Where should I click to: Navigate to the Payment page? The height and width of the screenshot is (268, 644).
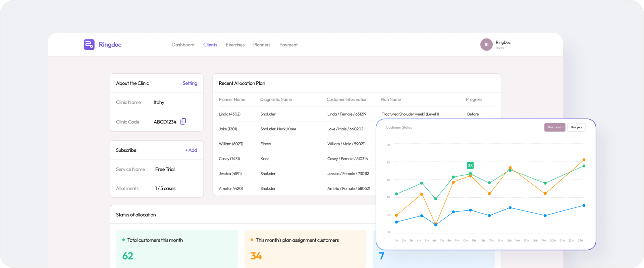click(x=288, y=45)
